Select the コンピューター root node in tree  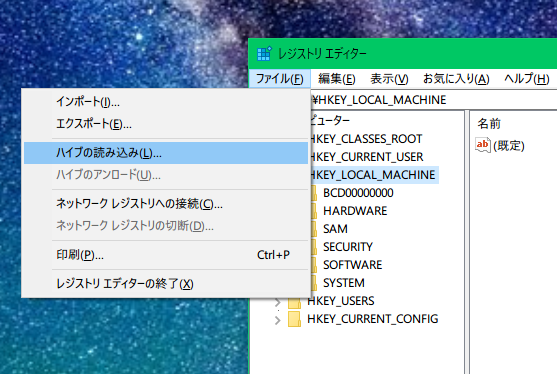coord(330,121)
